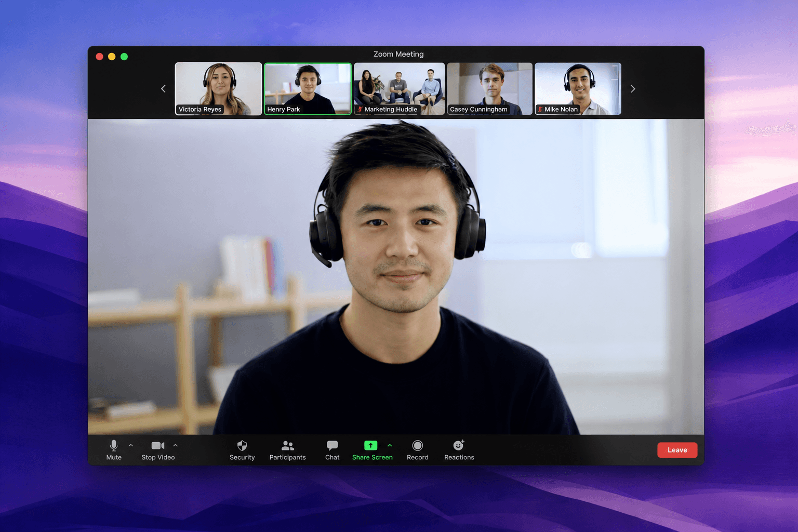Show next participants in gallery strip
This screenshot has width=798, height=532.
pos(633,89)
